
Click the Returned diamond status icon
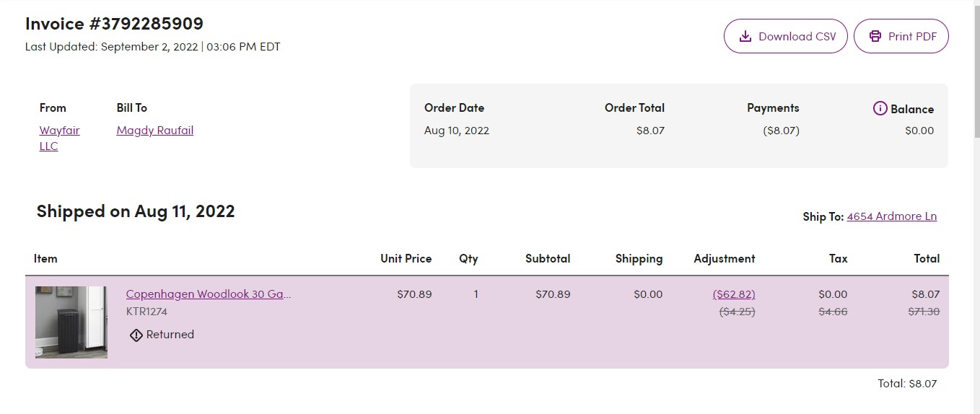click(x=136, y=335)
